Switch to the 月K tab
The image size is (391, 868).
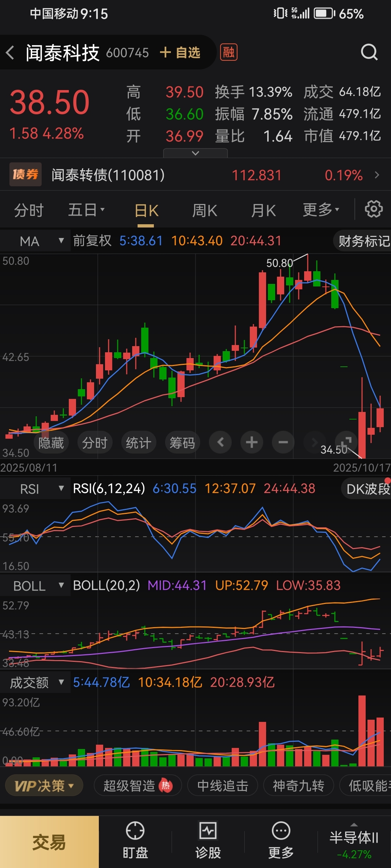click(x=263, y=210)
